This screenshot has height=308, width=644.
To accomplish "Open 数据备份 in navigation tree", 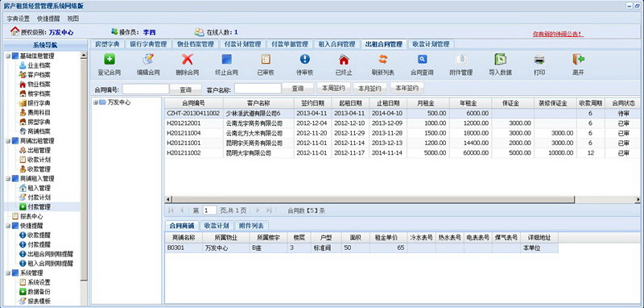I will [x=39, y=292].
